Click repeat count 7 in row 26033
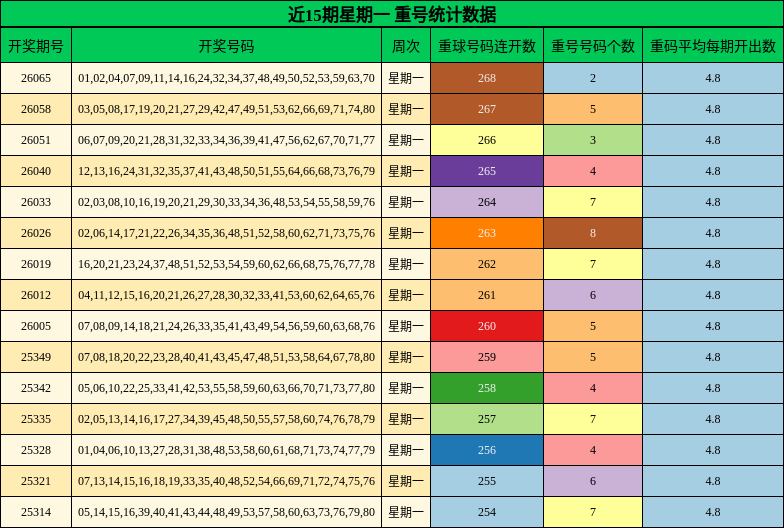The width and height of the screenshot is (784, 528). (x=593, y=202)
